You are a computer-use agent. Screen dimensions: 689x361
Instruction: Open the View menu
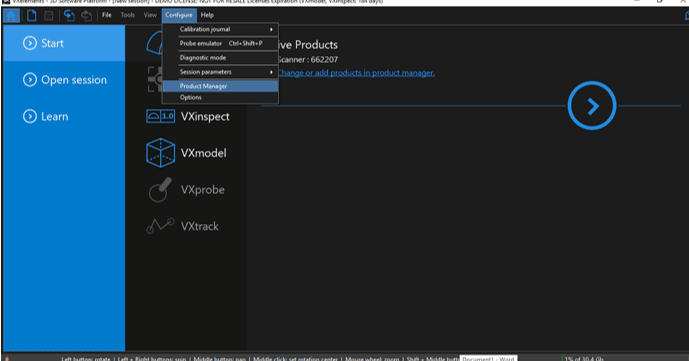click(x=150, y=15)
